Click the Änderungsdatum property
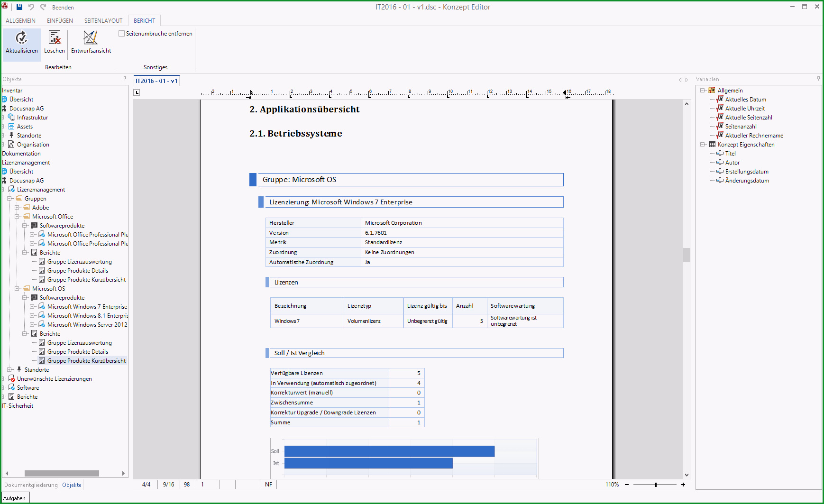The height and width of the screenshot is (504, 824). coord(747,180)
